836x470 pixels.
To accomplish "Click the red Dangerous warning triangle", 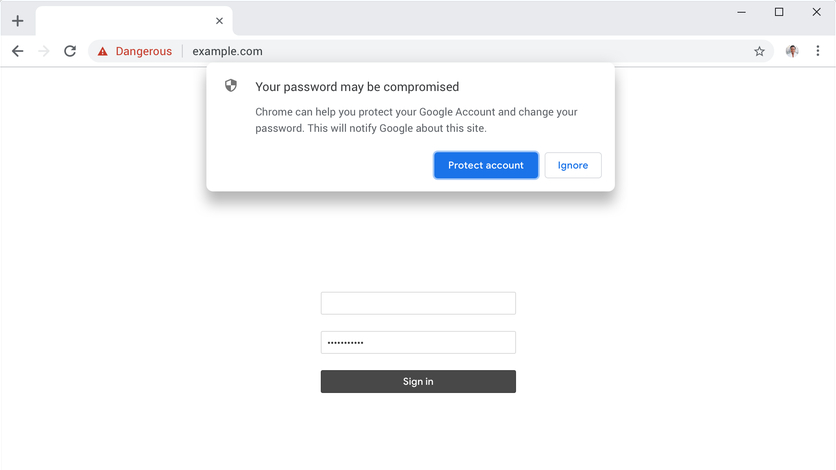I will pyautogui.click(x=102, y=52).
